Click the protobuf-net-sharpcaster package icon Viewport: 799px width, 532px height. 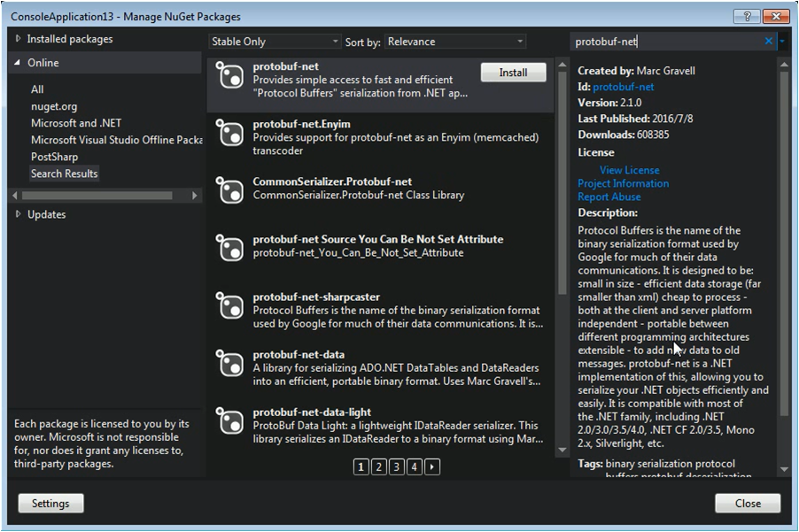click(229, 305)
